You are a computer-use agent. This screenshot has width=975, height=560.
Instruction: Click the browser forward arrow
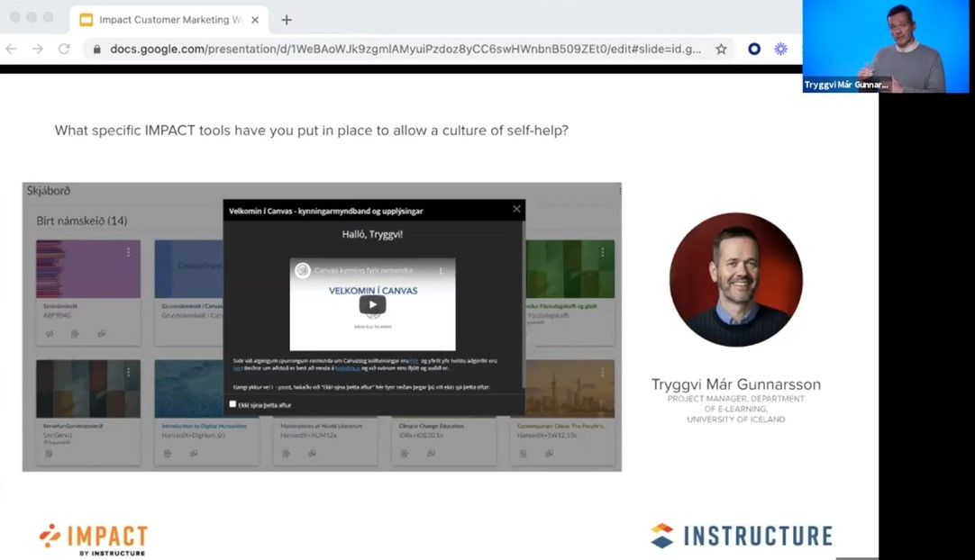[37, 49]
